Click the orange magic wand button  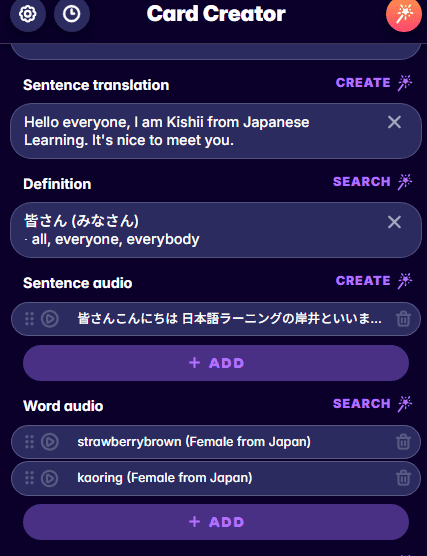[x=404, y=14]
